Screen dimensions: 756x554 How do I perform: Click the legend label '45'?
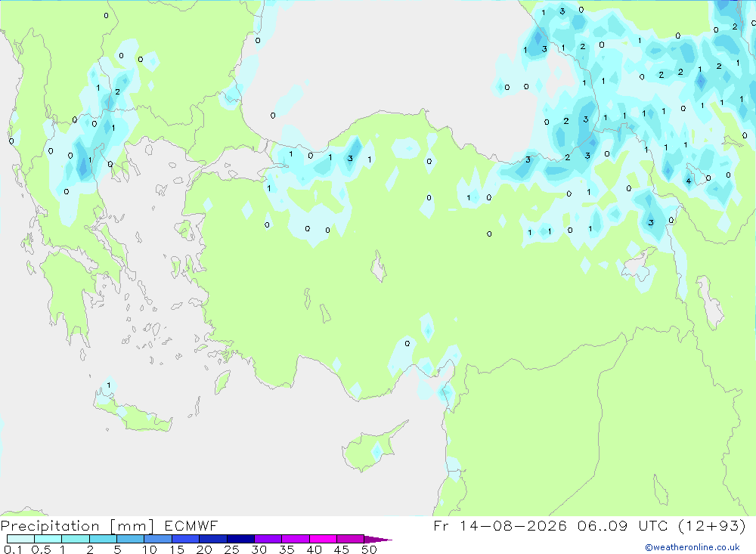[342, 549]
